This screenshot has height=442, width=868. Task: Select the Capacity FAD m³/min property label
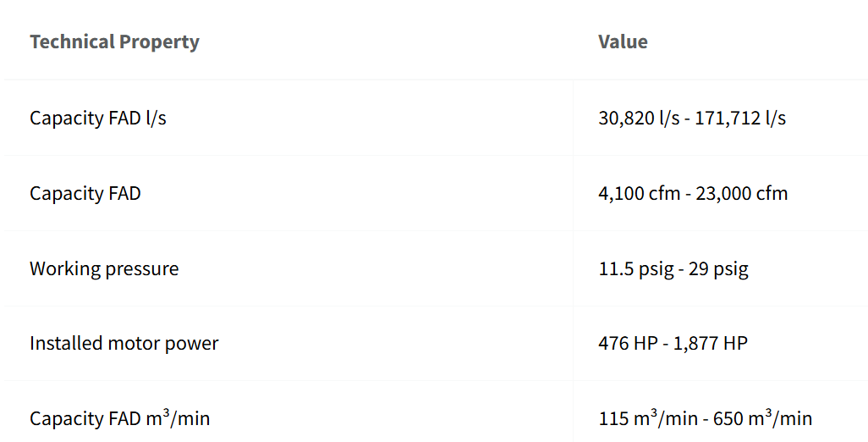[120, 417]
